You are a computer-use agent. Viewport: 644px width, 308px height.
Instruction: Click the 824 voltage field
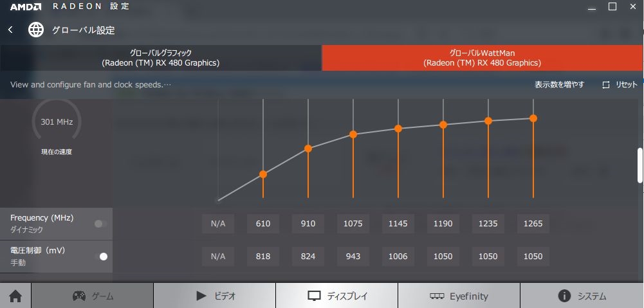point(308,257)
